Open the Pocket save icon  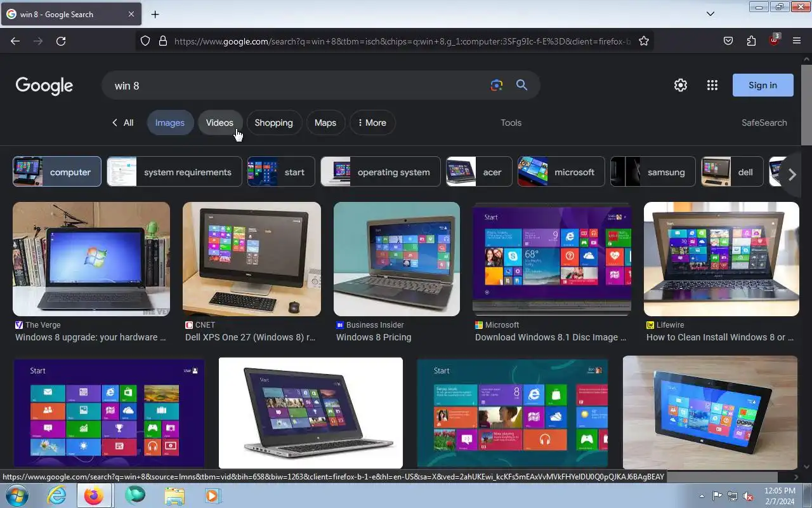[x=728, y=41]
